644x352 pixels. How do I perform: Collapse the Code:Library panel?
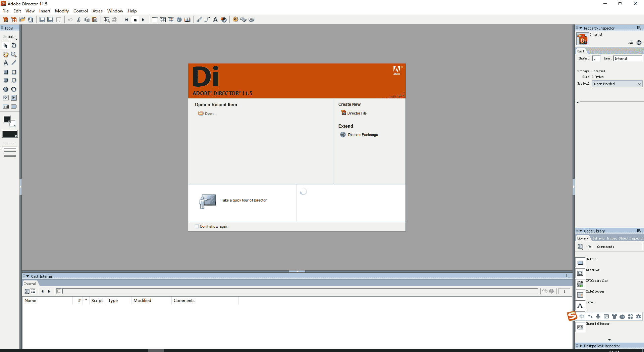click(581, 231)
